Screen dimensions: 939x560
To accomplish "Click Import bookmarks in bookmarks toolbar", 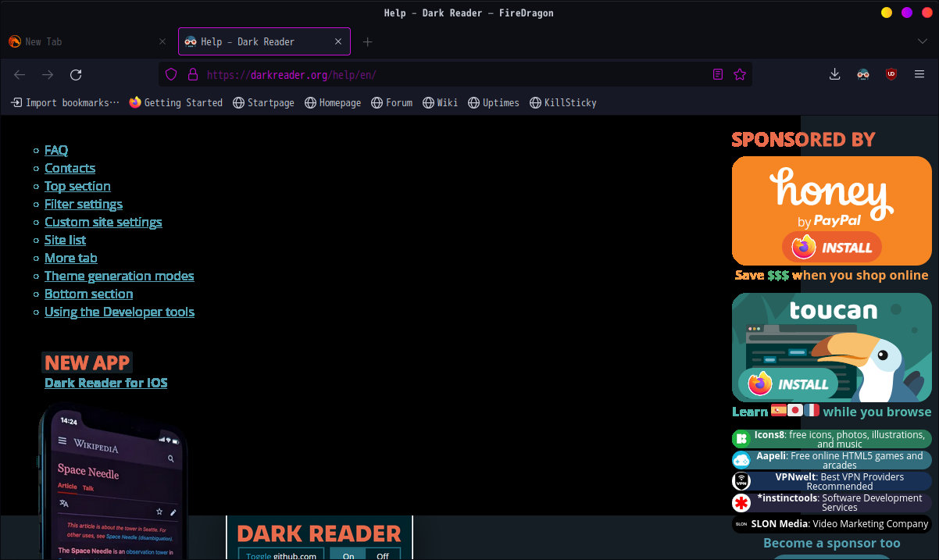I will [65, 102].
